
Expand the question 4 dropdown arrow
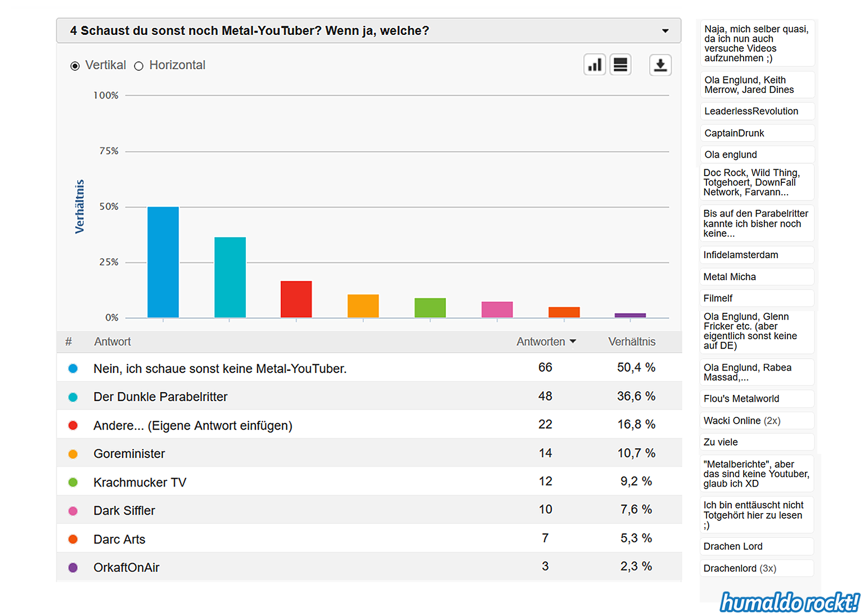[665, 31]
